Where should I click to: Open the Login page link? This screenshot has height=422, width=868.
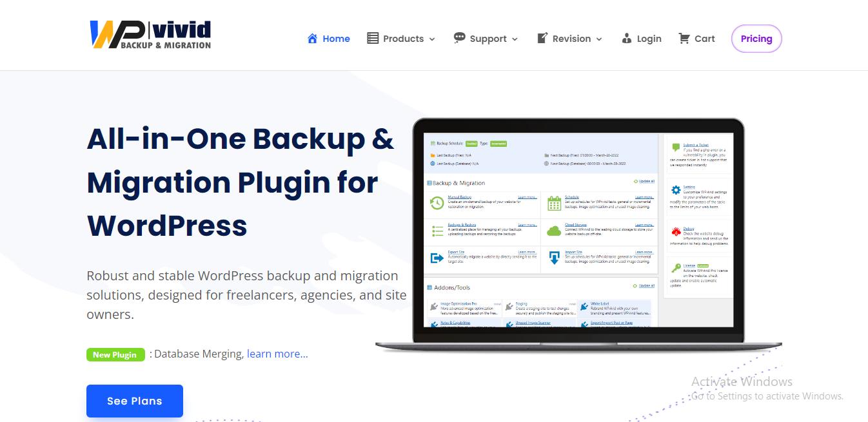[649, 39]
